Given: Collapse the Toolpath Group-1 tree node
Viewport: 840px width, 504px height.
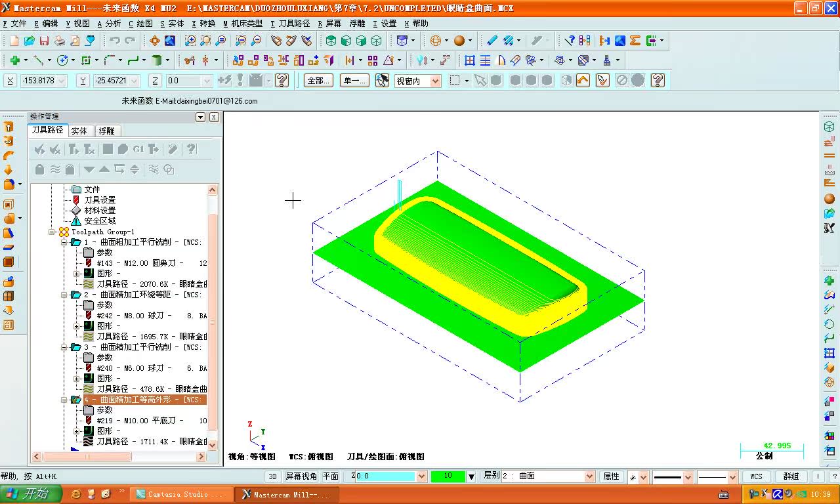Looking at the screenshot, I should point(52,232).
